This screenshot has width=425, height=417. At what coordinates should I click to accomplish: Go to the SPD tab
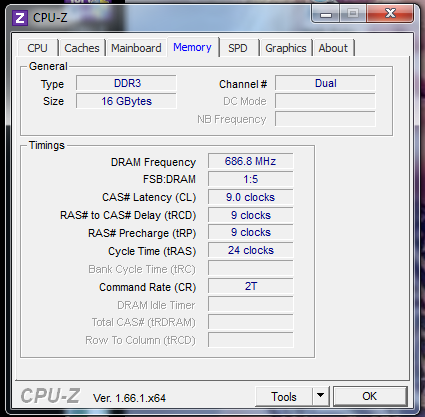click(x=238, y=48)
